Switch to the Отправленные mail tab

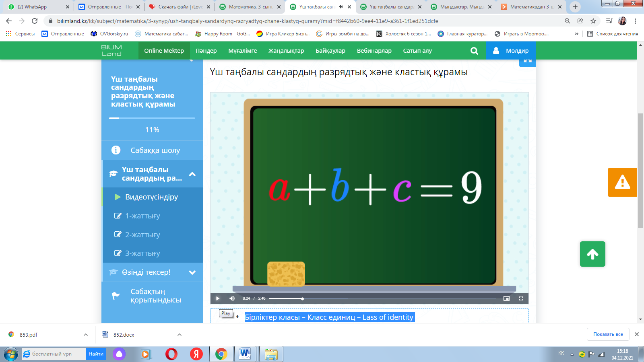pyautogui.click(x=109, y=7)
